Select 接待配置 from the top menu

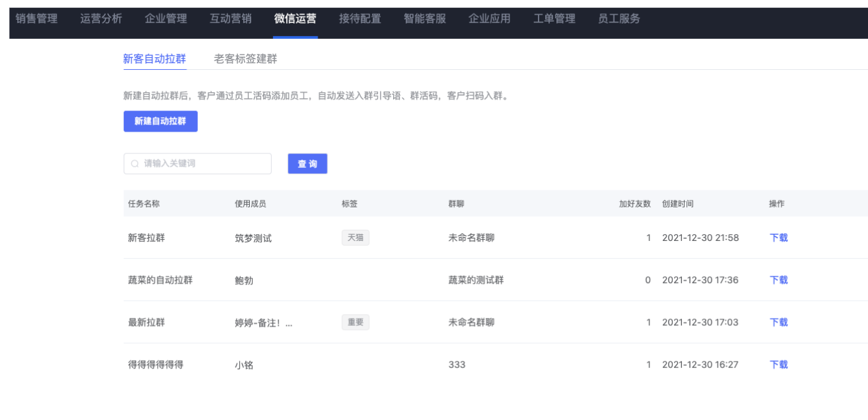click(x=360, y=19)
